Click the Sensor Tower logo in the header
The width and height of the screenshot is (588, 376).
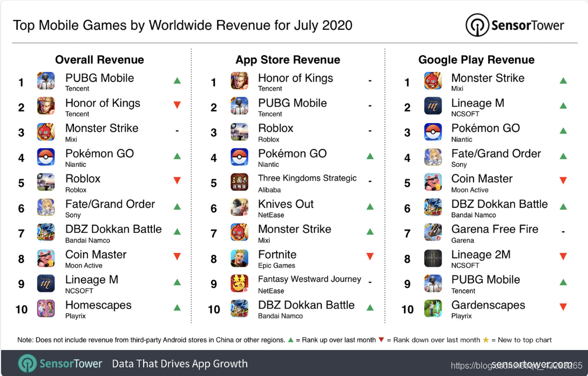(x=515, y=25)
